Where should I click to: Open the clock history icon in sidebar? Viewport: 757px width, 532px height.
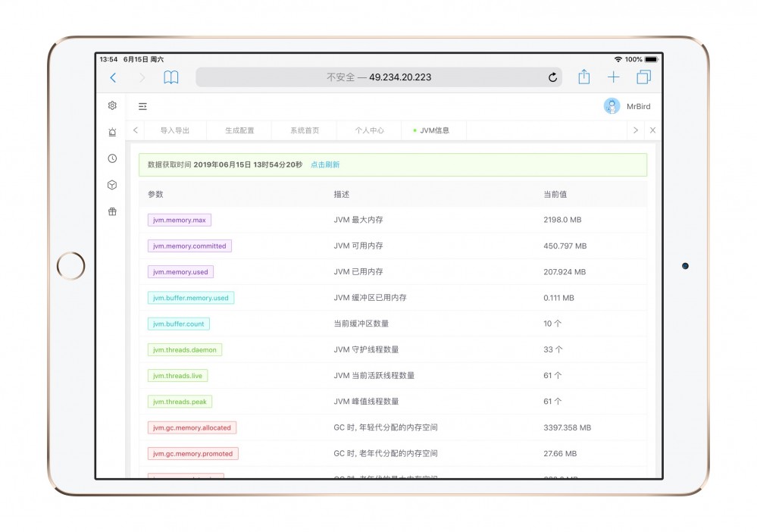click(x=112, y=158)
